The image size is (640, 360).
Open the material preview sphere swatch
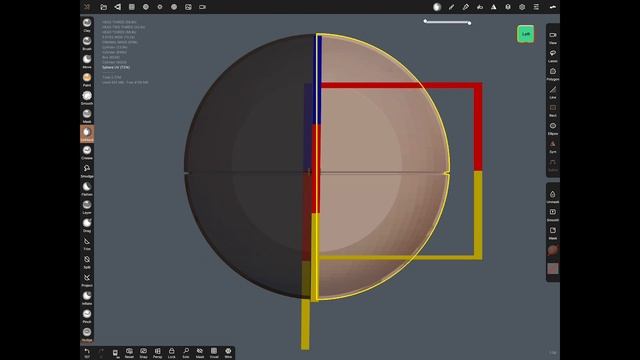pyautogui.click(x=553, y=250)
